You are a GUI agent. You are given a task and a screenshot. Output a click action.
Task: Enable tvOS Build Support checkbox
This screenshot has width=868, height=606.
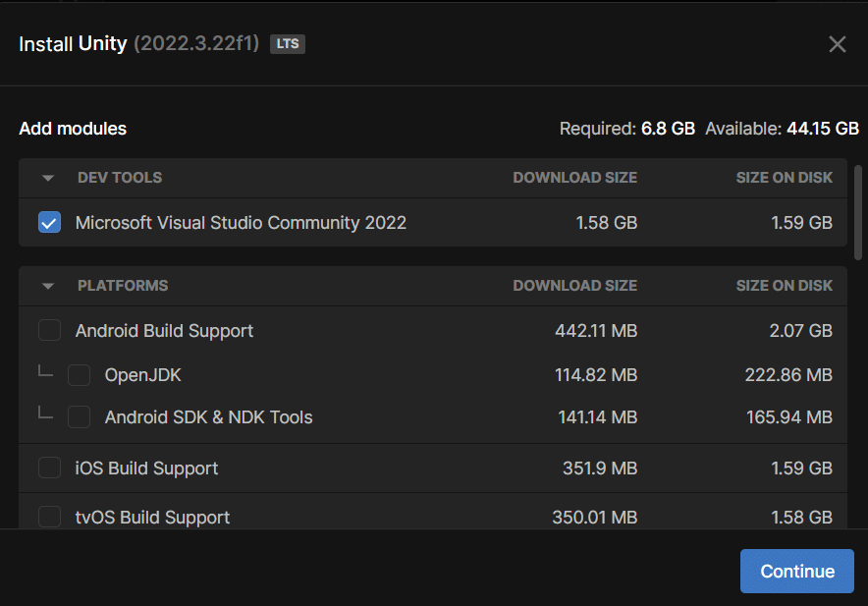49,517
